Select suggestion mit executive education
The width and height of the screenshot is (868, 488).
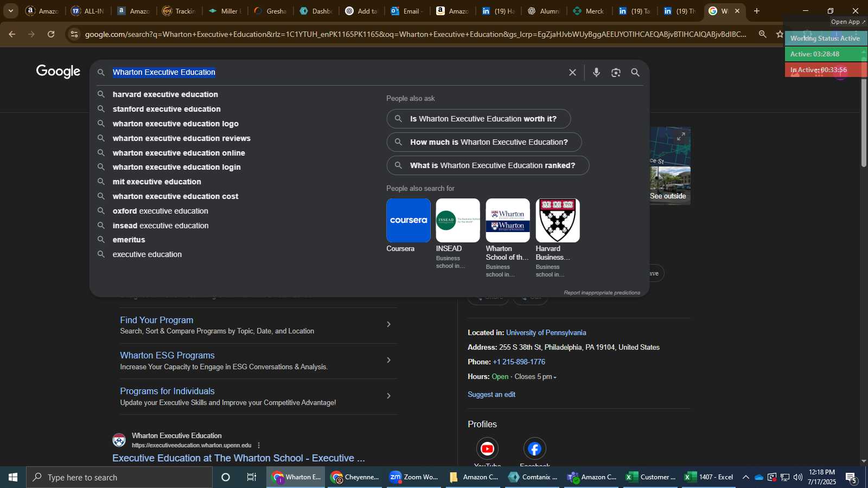click(x=157, y=182)
